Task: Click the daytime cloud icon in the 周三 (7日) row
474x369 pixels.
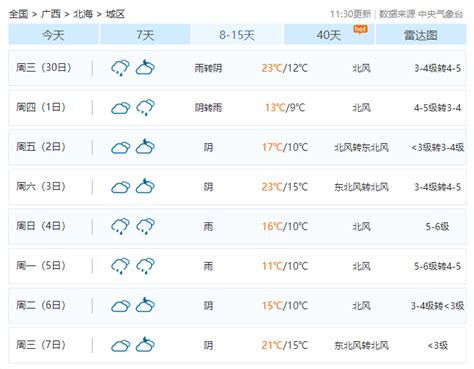Action: pyautogui.click(x=120, y=346)
